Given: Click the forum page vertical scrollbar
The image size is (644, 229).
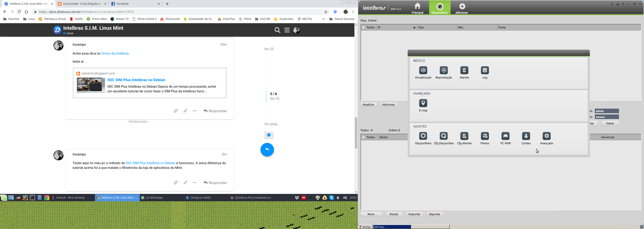Looking at the screenshot, I should click(356, 133).
